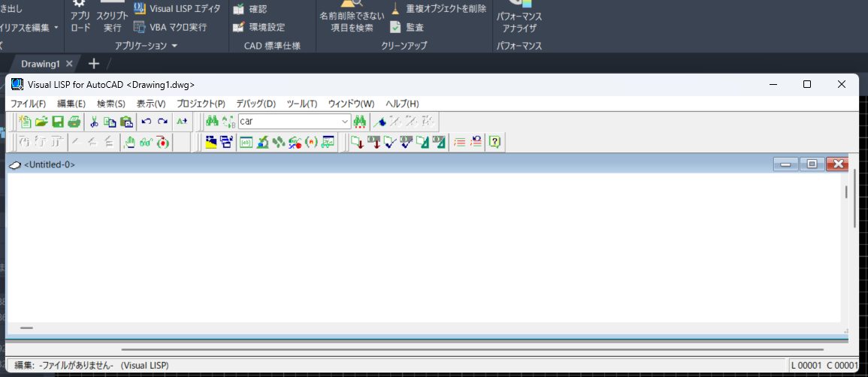Viewport: 868px width, 377px height.
Task: Cut selection with the scissors icon
Action: [94, 121]
